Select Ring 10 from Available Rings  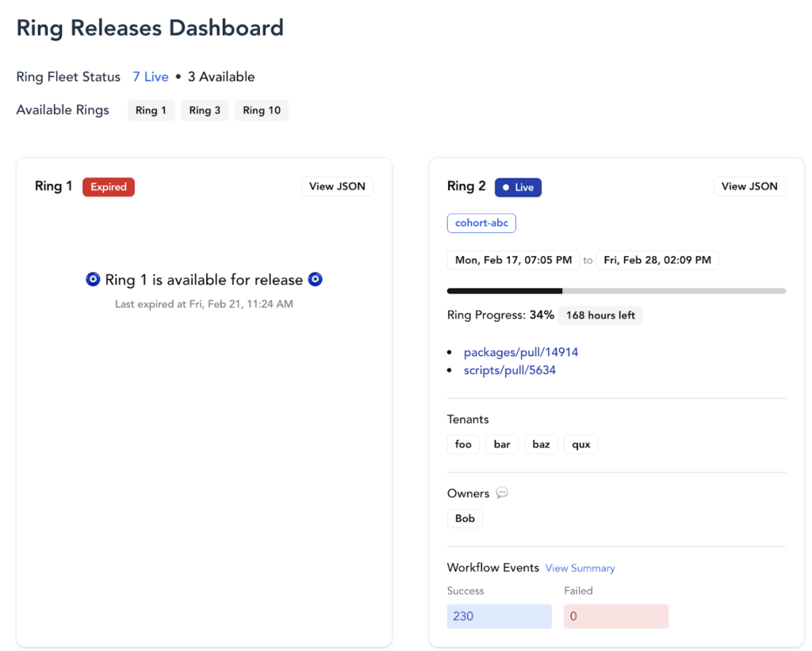(x=262, y=110)
